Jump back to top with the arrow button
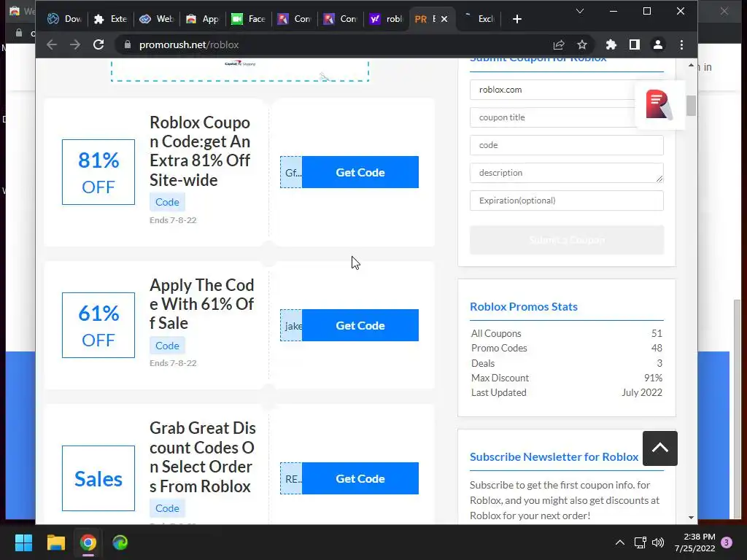Viewport: 747px width, 560px height. tap(659, 448)
